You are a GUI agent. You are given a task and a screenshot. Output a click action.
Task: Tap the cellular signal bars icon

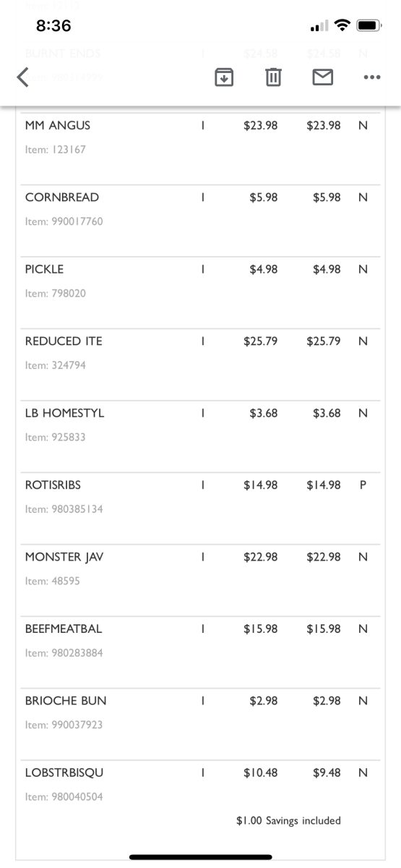pyautogui.click(x=317, y=27)
